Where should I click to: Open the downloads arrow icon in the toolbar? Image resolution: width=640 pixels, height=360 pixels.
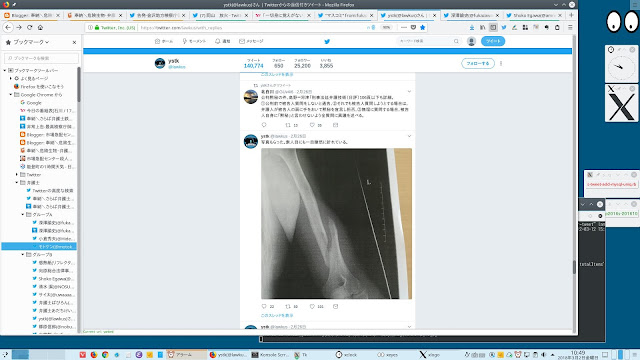point(472,27)
